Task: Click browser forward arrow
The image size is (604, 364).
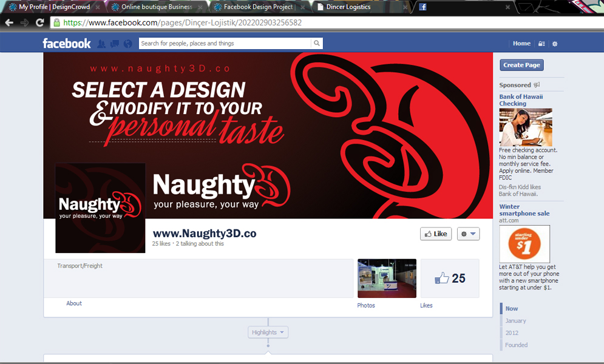Action: (x=25, y=22)
